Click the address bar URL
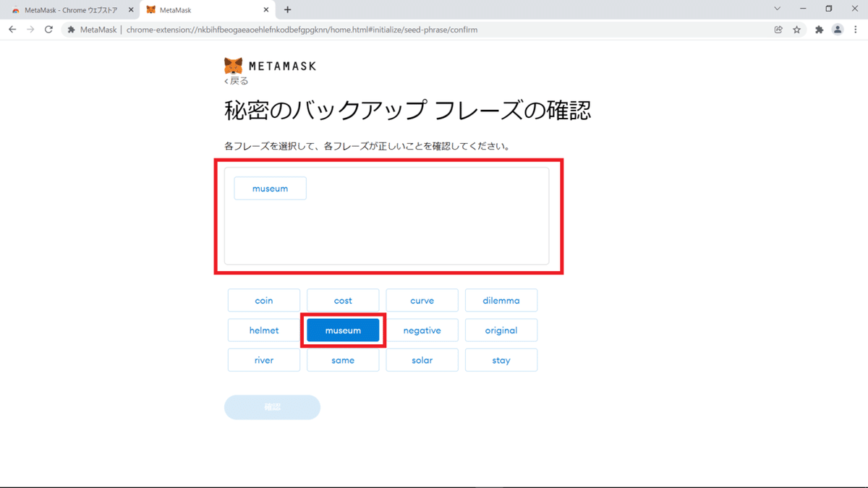 coord(302,30)
